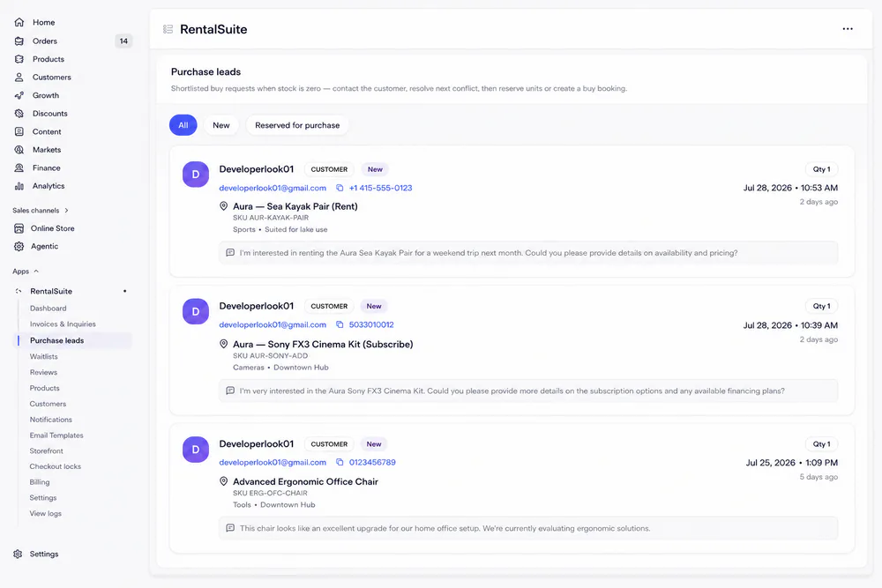Image resolution: width=882 pixels, height=588 pixels.
Task: Click "Jul 25, 2026 • 1:09 PM" timestamp
Action: click(x=791, y=463)
